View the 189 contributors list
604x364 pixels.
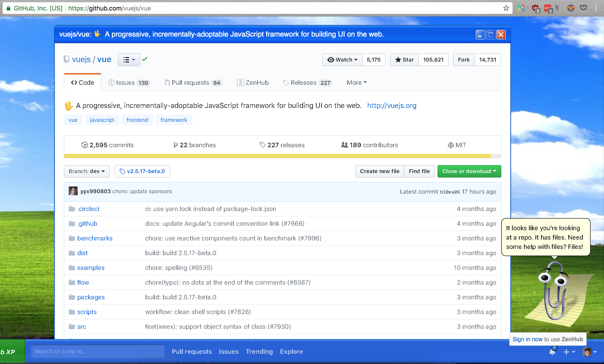369,145
